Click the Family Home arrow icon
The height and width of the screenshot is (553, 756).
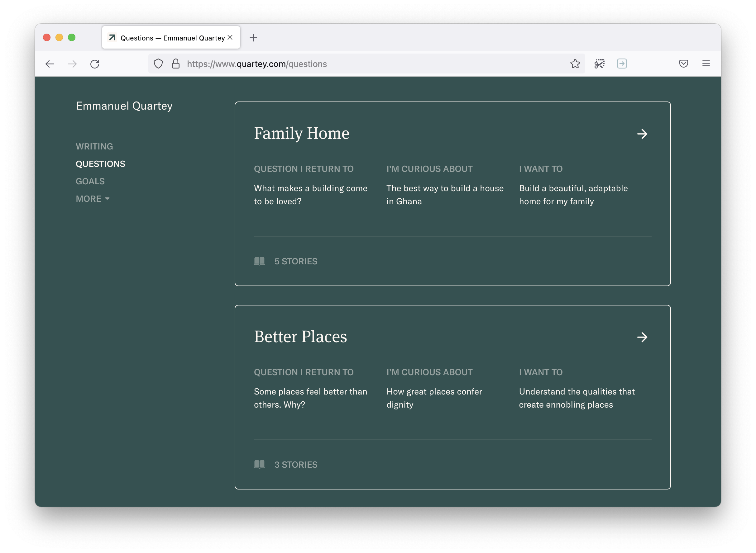pyautogui.click(x=642, y=134)
